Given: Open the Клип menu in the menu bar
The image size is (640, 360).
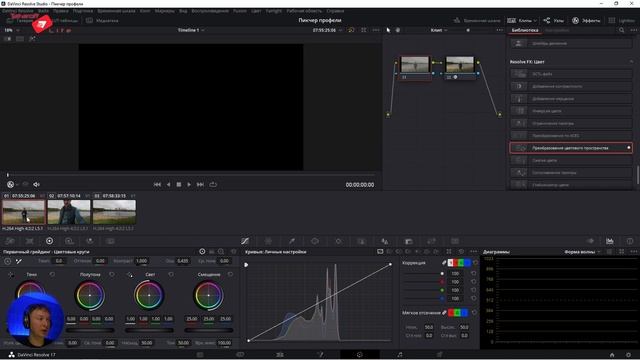Looking at the screenshot, I should tap(145, 11).
